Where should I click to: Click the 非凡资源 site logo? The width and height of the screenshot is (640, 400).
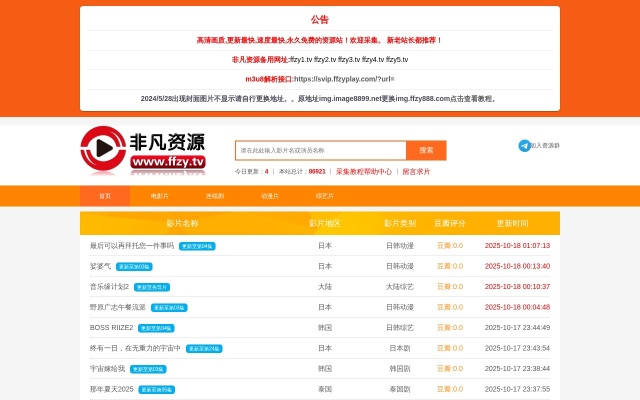pyautogui.click(x=143, y=150)
